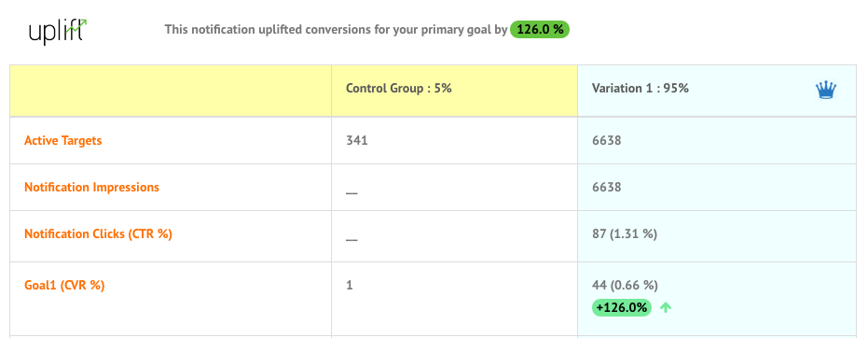Click the 126.0 % badge in headline

click(x=540, y=29)
